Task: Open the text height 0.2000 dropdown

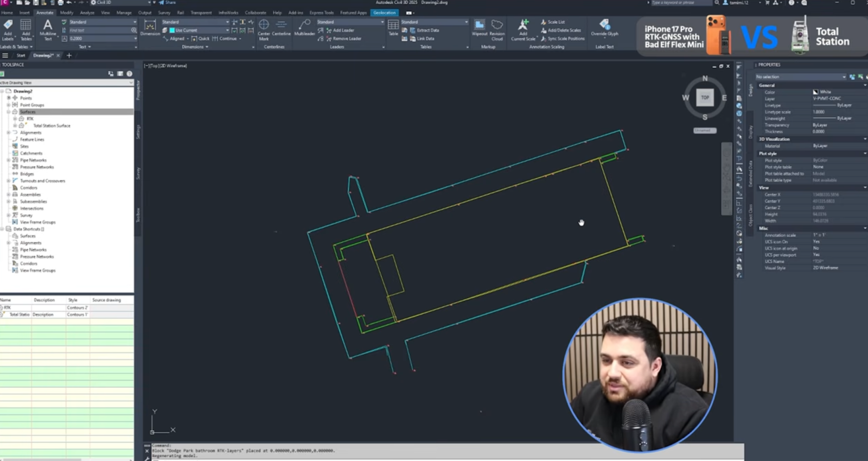Action: pos(135,39)
